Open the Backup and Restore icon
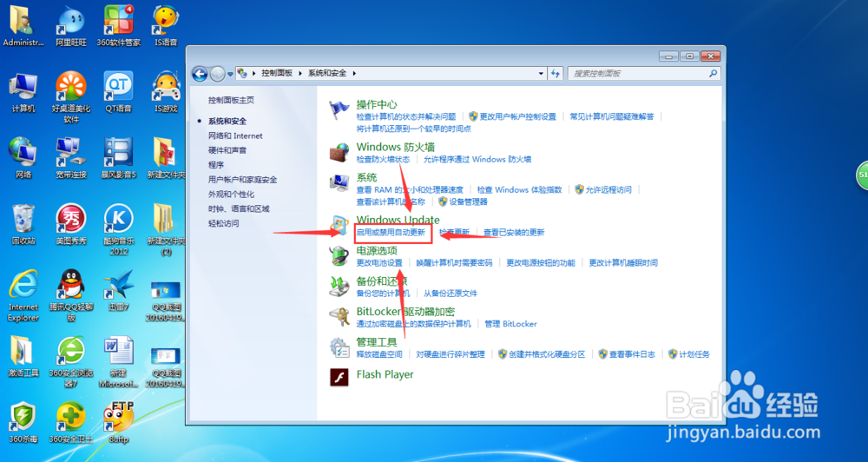 pos(339,287)
